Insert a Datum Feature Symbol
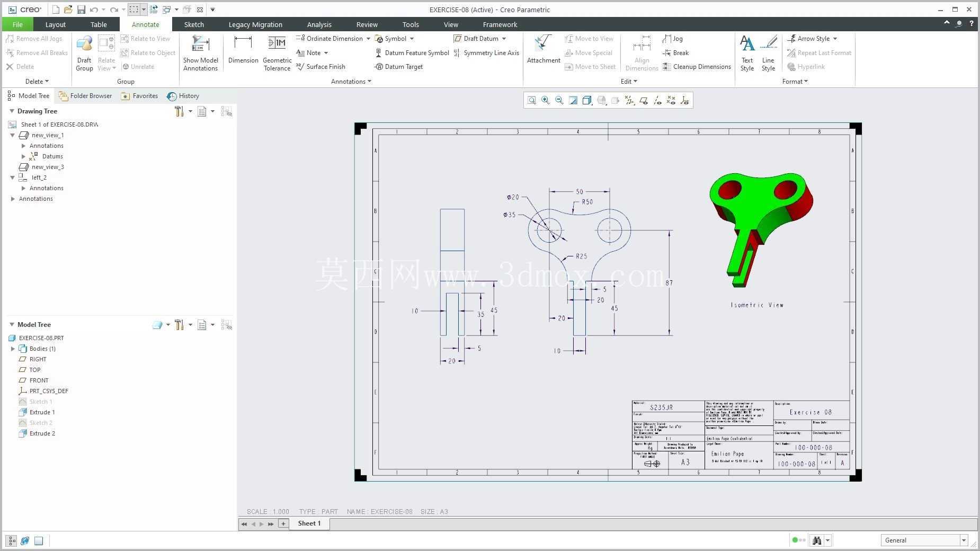Screen dimensions: 980x551 [412, 53]
